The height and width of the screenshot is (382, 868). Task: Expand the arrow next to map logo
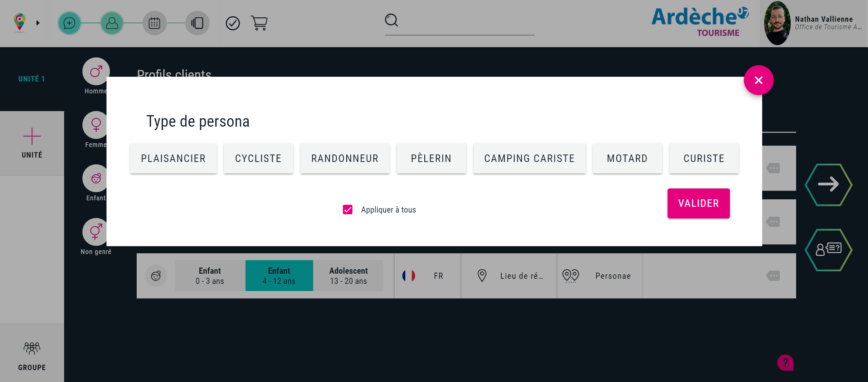[x=38, y=23]
